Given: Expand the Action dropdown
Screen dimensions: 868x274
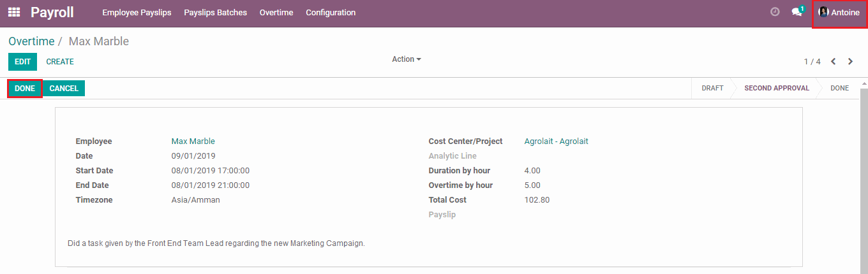Looking at the screenshot, I should click(407, 59).
